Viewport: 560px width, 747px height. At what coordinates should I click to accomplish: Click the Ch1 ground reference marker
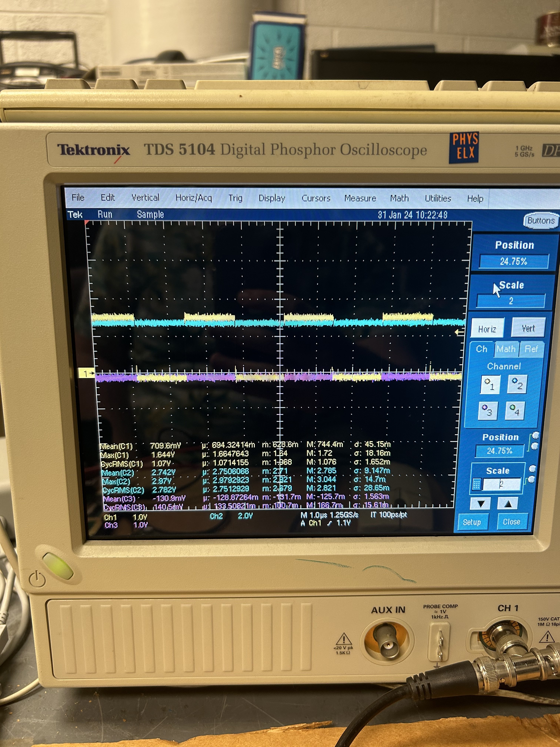[87, 373]
